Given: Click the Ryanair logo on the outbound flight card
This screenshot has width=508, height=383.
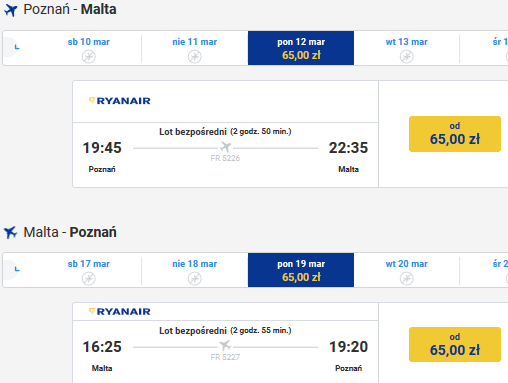Looking at the screenshot, I should click(x=120, y=101).
